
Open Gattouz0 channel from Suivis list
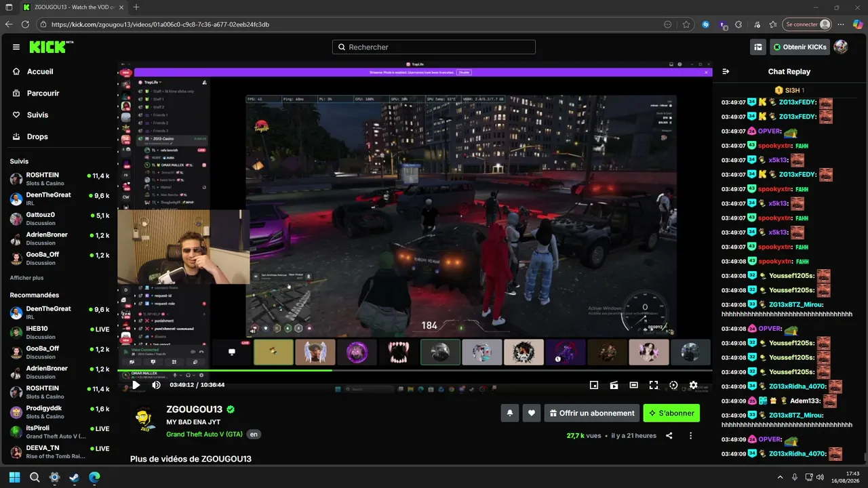59,219
